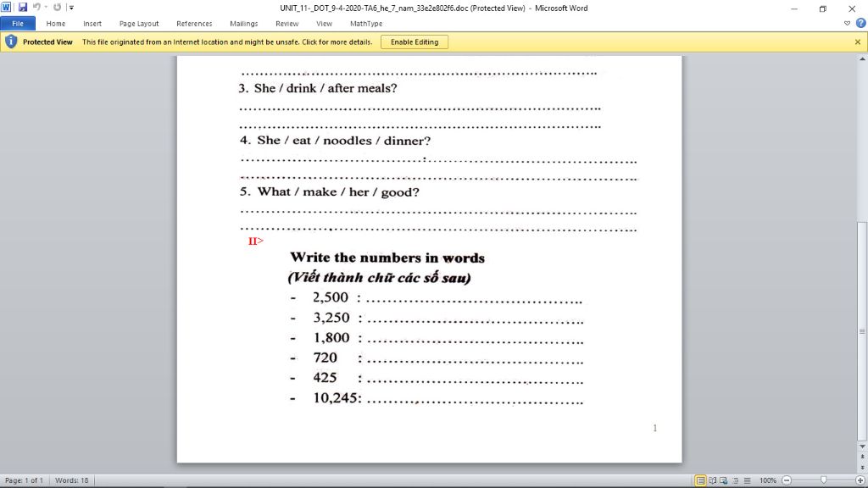The height and width of the screenshot is (488, 868).
Task: Open the Page Layout tab
Action: (x=139, y=24)
